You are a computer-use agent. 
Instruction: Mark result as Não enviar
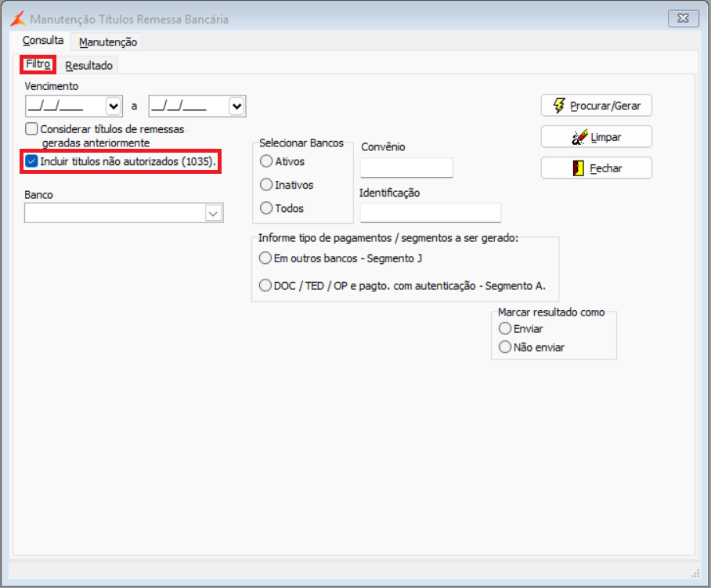[x=505, y=348]
